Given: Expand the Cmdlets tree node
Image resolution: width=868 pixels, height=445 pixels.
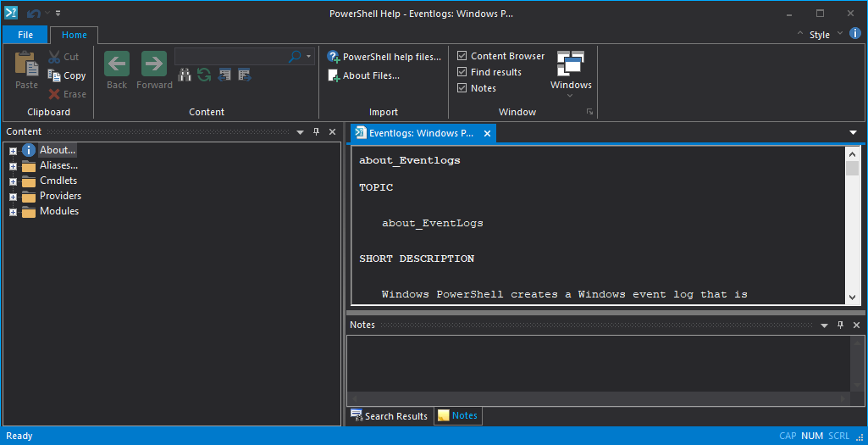Looking at the screenshot, I should point(13,181).
